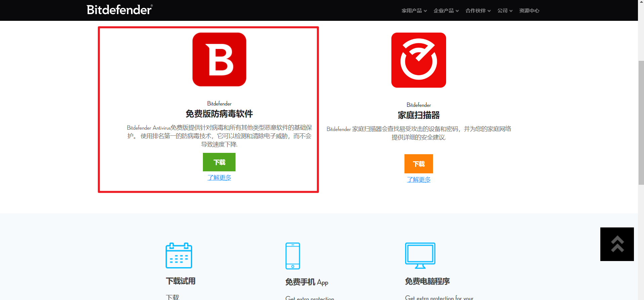Jump to top with double-arrow button

617,244
